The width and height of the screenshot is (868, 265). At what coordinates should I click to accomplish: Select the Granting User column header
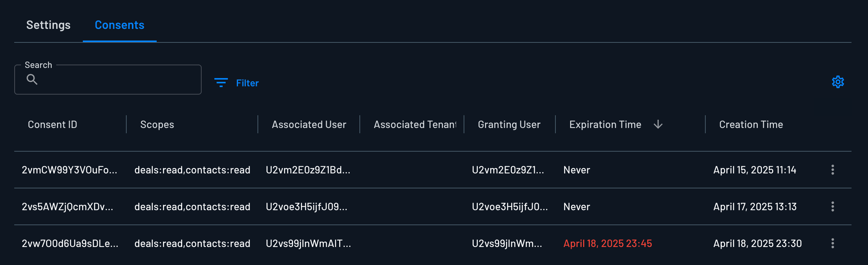tap(508, 124)
